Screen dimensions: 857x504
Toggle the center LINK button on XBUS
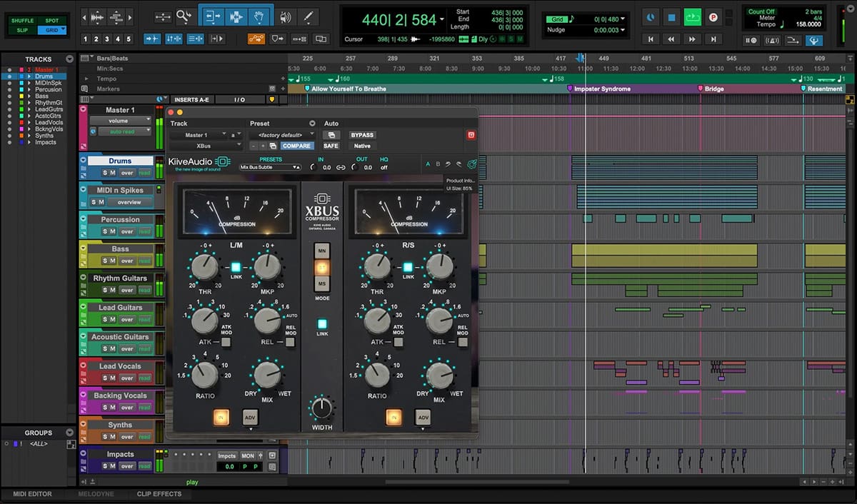point(322,324)
